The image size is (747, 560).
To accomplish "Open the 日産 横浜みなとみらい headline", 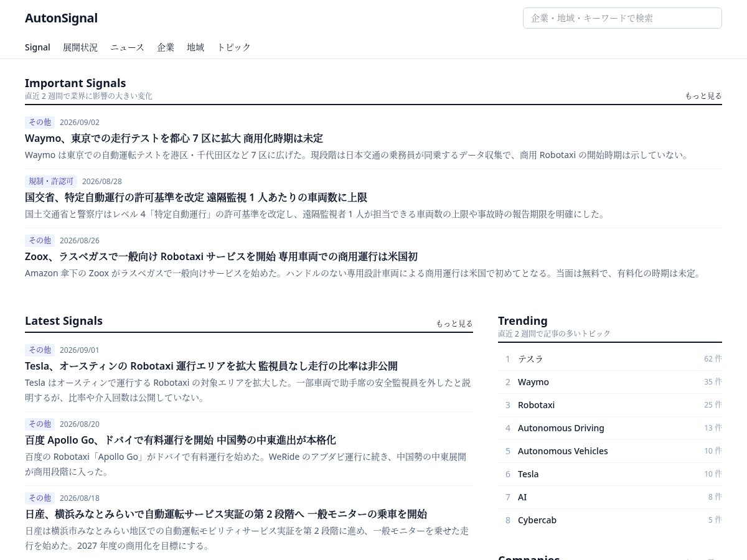I will pyautogui.click(x=226, y=514).
